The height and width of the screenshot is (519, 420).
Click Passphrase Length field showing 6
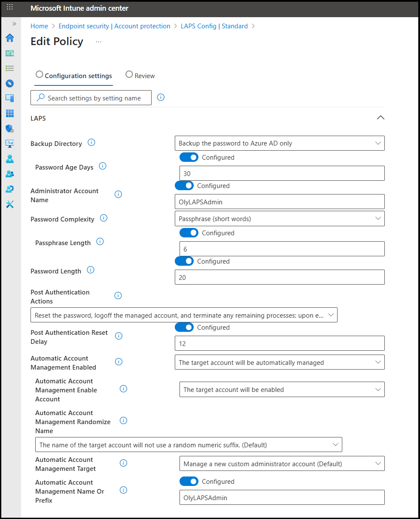(x=282, y=249)
